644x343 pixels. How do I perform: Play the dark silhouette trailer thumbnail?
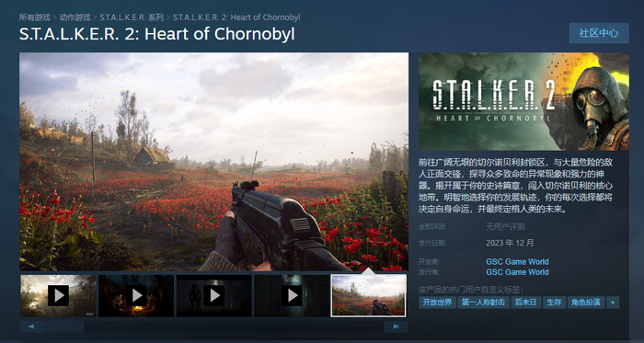tap(214, 296)
